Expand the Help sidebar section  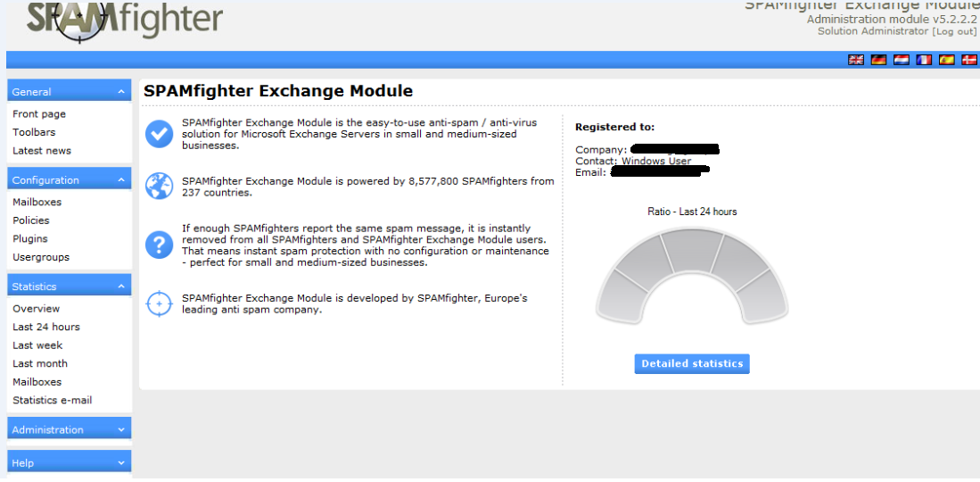(x=121, y=463)
